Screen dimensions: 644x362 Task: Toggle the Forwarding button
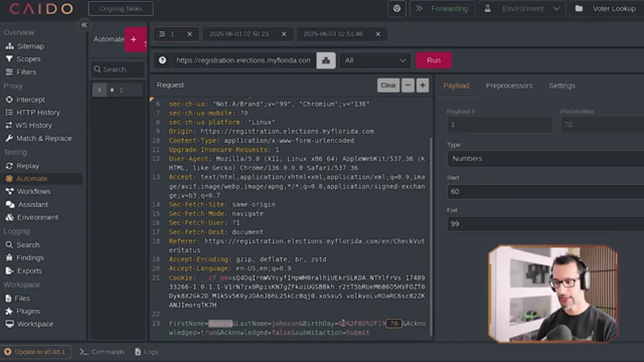(442, 9)
